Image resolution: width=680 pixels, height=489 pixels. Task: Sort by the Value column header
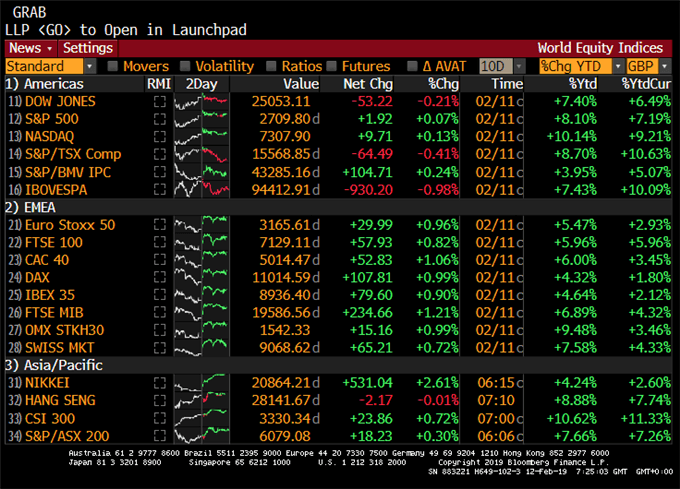301,84
